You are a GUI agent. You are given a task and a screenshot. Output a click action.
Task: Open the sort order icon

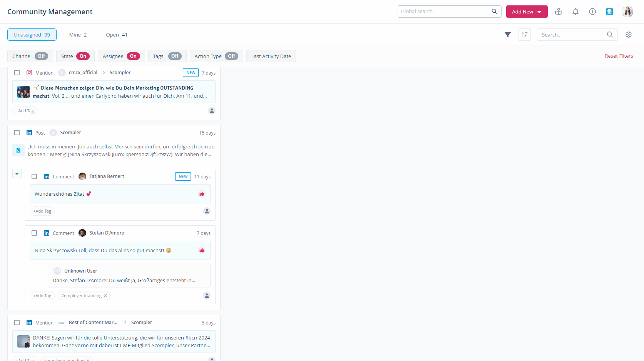click(x=524, y=35)
